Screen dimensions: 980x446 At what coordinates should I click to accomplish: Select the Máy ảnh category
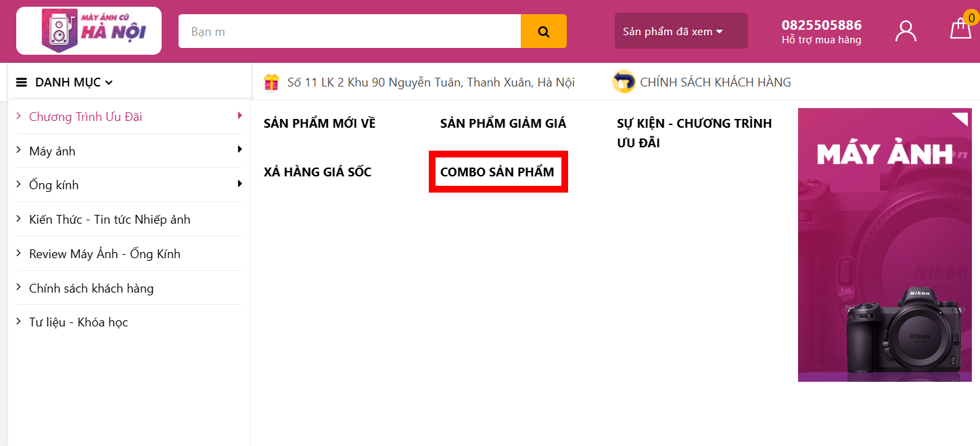[x=52, y=151]
